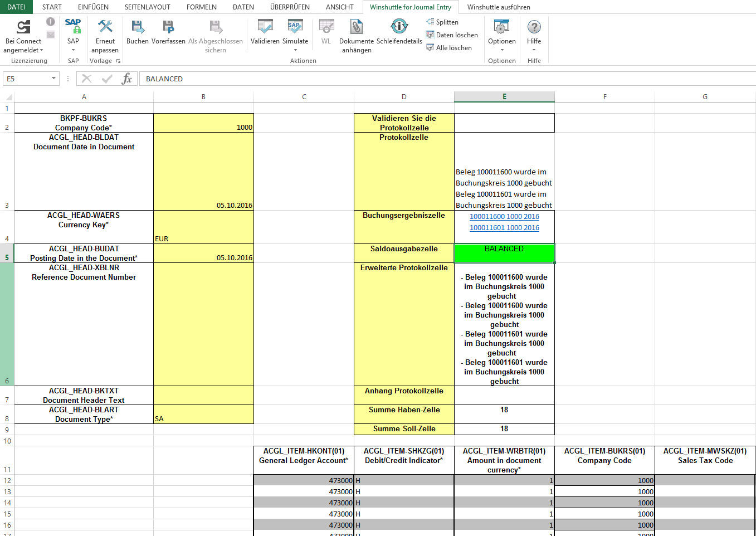Click the ACGL_ITEM-MWSKZ(01) Sales Tax Code header
756x536 pixels.
[705, 460]
